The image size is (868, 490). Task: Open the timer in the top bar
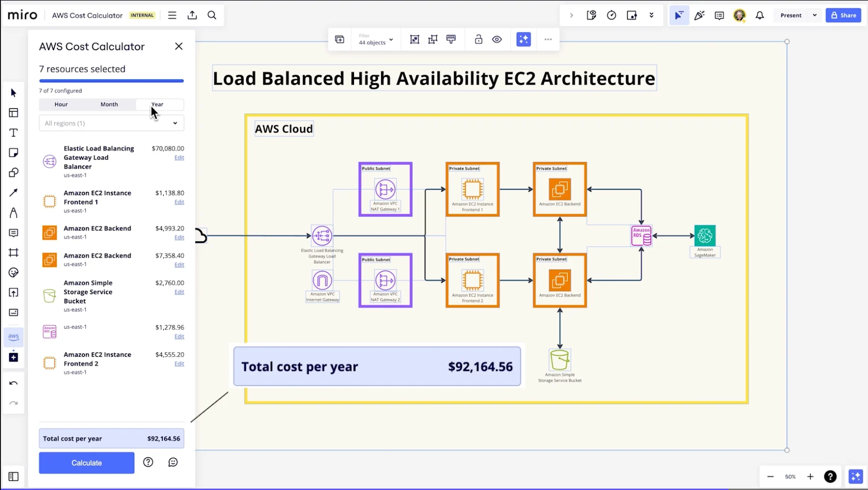pos(611,15)
